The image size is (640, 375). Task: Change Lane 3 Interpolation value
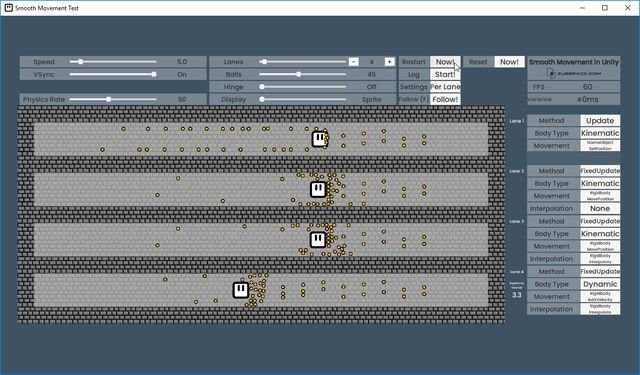click(600, 259)
